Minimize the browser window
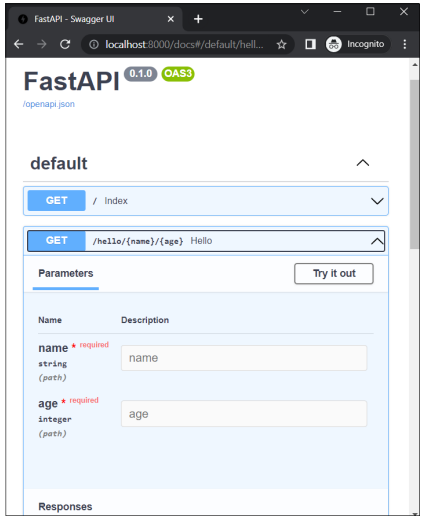This screenshot has width=431, height=522. pyautogui.click(x=337, y=12)
